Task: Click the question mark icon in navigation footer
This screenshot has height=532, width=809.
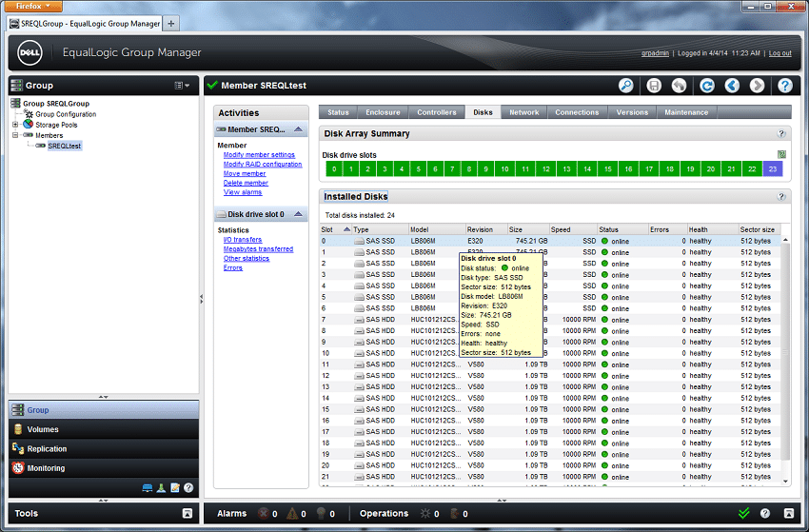Action: pos(188,488)
